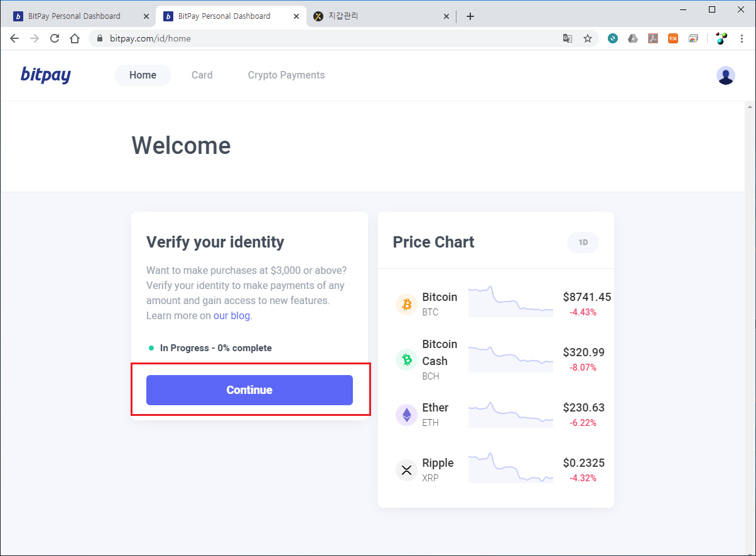Click the Ether sparkline chart

tap(510, 415)
